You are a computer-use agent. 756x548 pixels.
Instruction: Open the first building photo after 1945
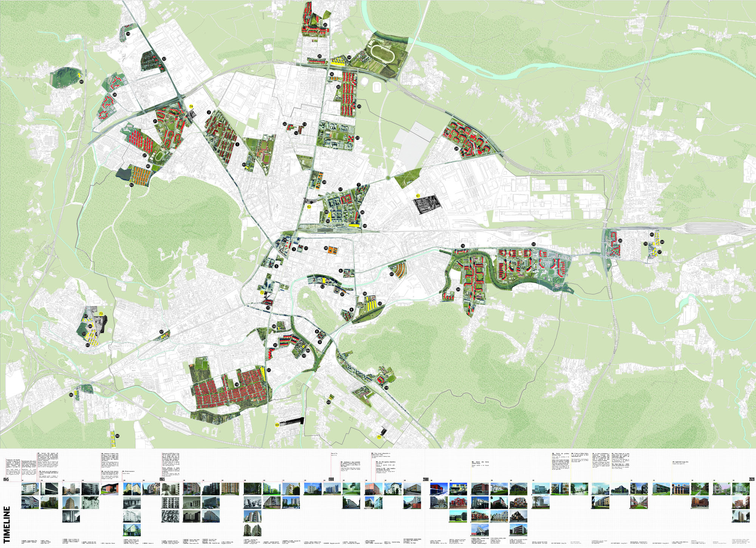pos(30,489)
